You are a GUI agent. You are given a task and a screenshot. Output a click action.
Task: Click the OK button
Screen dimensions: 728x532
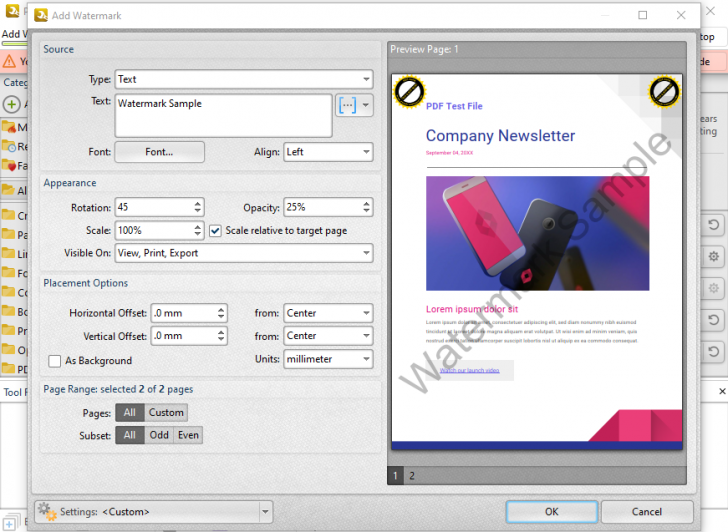[552, 512]
